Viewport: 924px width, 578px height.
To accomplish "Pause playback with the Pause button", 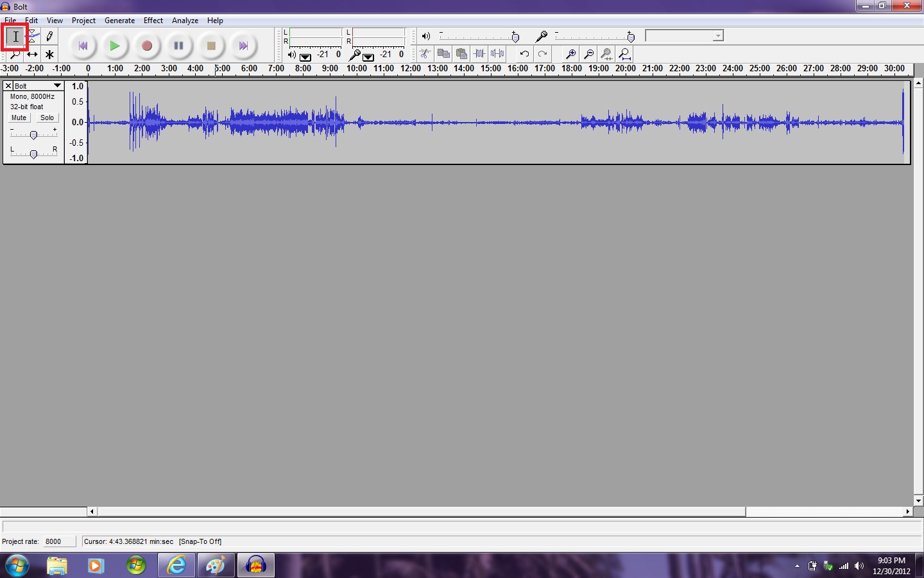I will [x=179, y=46].
